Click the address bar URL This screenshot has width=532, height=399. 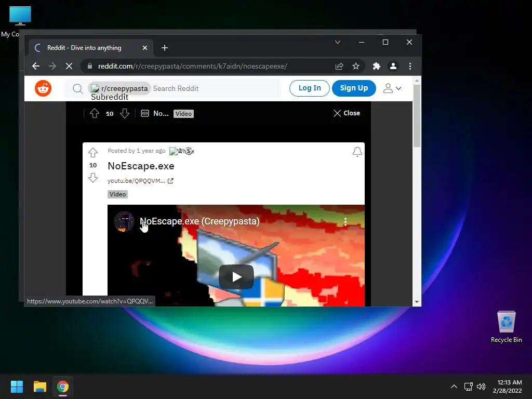193,66
